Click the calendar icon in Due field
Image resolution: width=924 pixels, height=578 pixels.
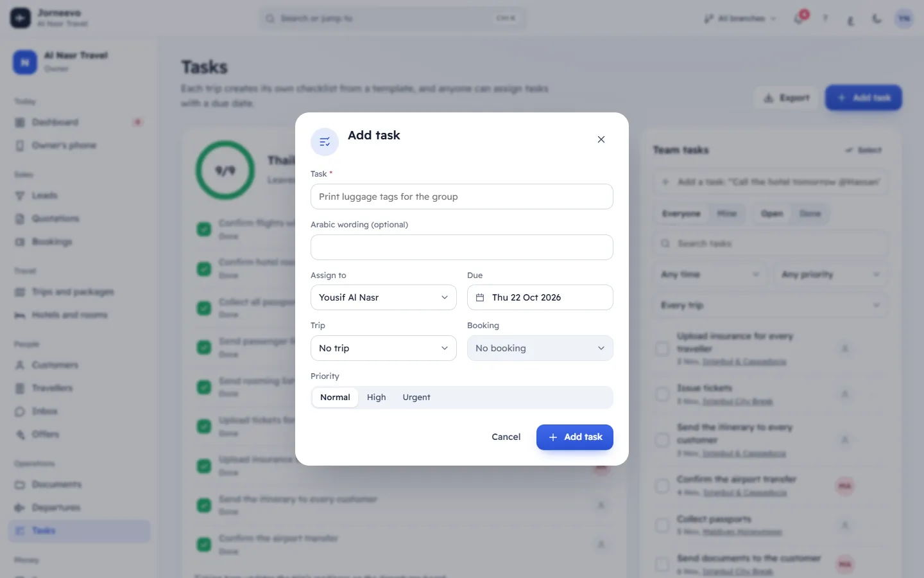tap(480, 297)
